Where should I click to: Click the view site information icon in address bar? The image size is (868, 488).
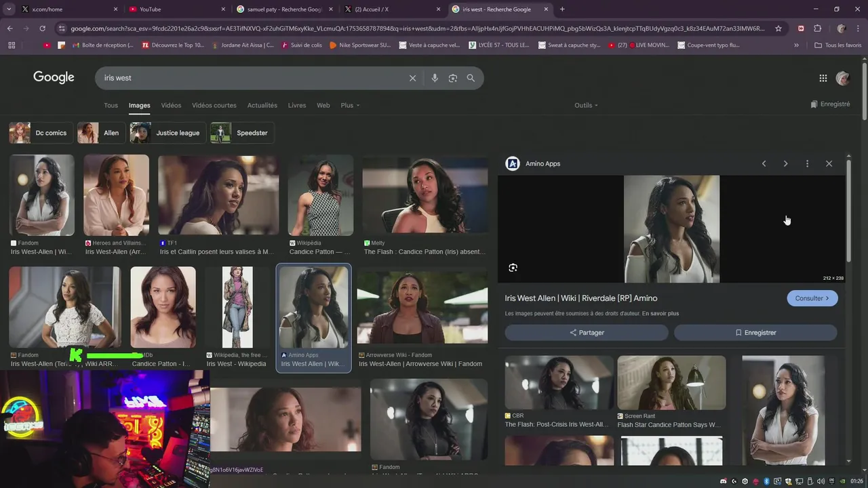coord(62,28)
